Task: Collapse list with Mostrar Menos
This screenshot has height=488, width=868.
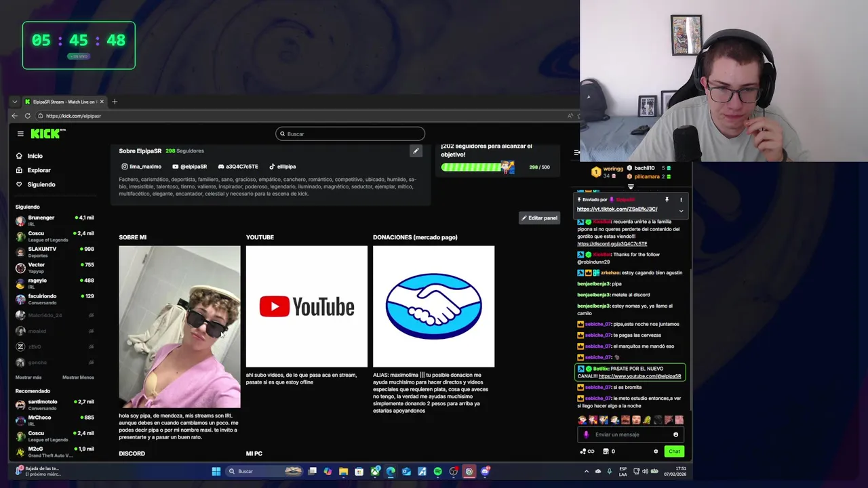Action: pyautogui.click(x=78, y=378)
